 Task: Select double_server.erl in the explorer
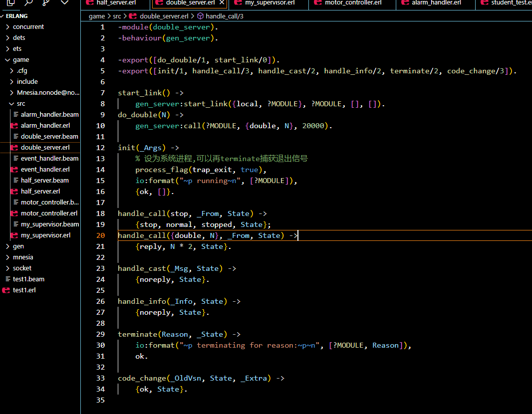point(40,148)
